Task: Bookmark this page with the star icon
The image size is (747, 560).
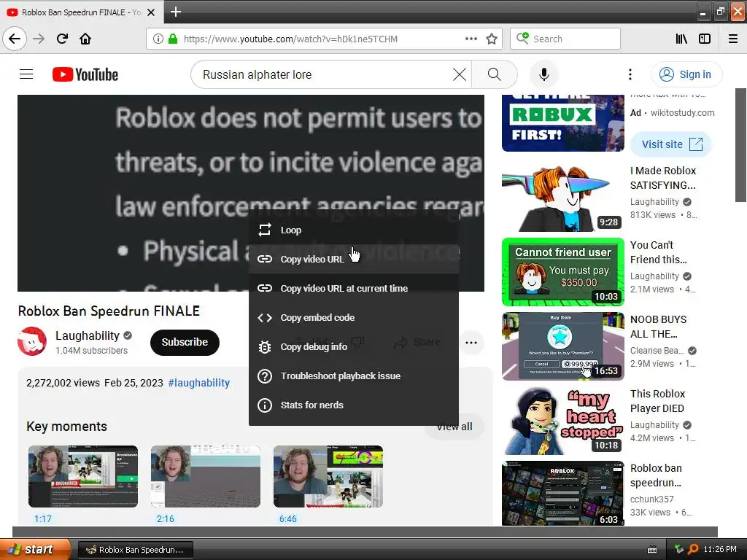Action: pos(492,39)
